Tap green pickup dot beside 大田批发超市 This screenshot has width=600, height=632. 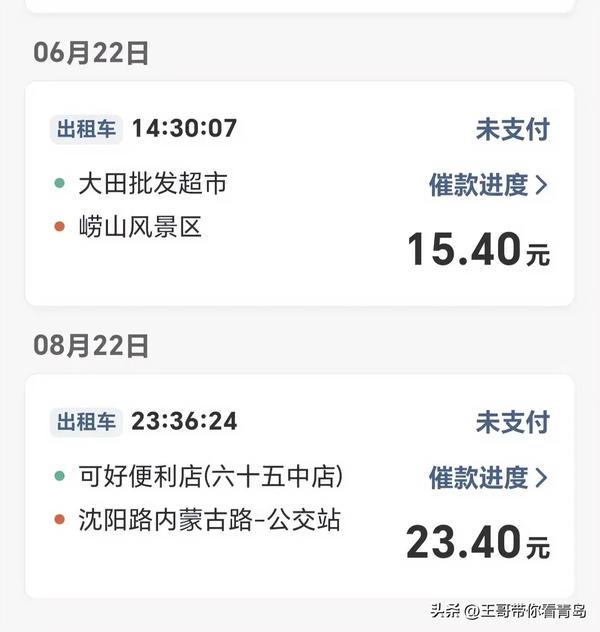click(60, 183)
